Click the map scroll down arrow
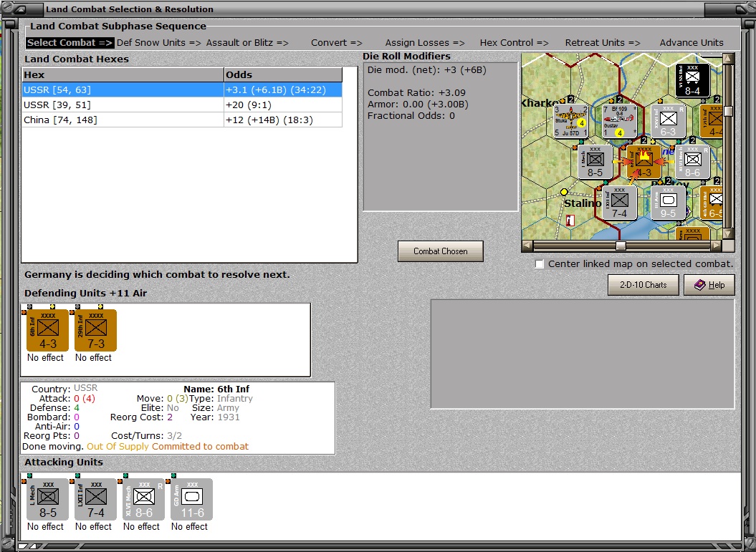756x552 pixels. [x=728, y=233]
